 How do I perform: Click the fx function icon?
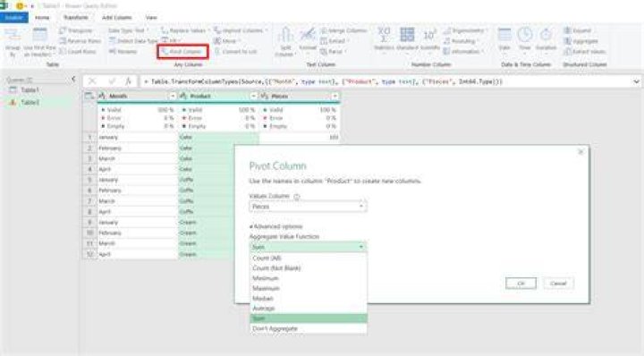[x=128, y=81]
